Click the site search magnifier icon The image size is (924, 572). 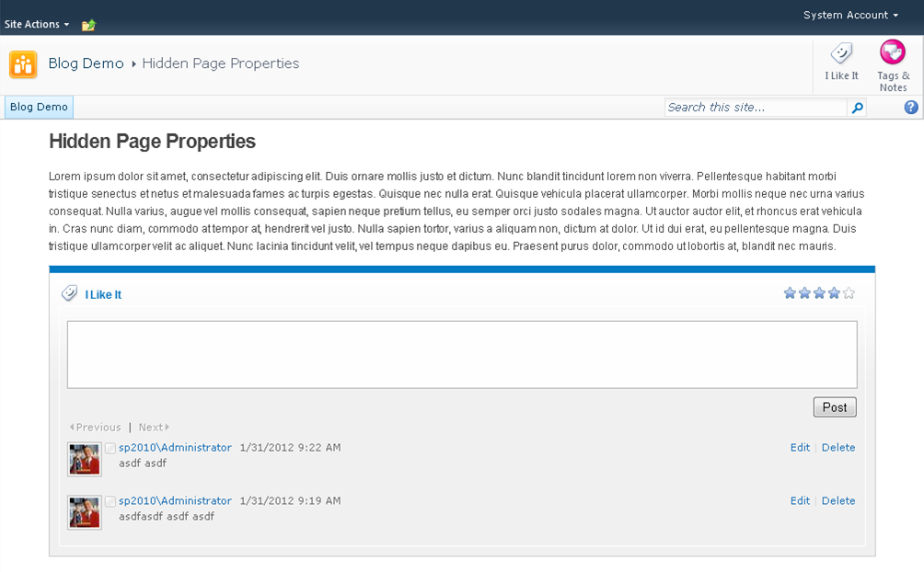(857, 108)
